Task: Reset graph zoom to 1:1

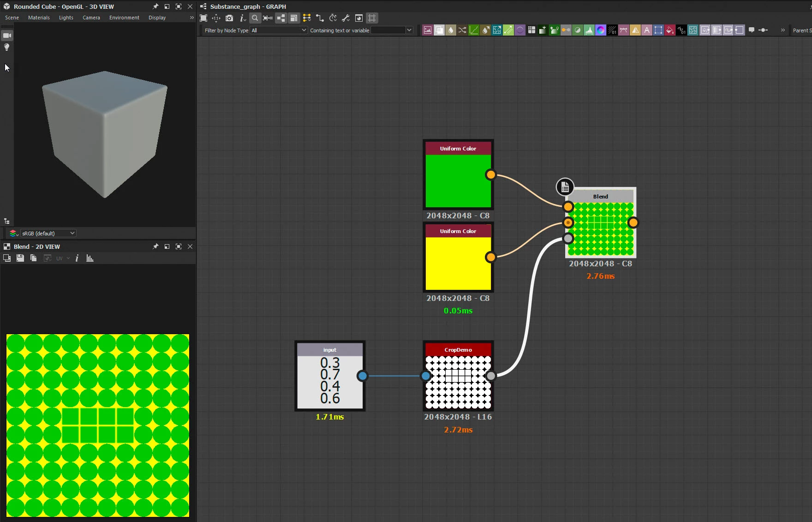Action: point(216,18)
